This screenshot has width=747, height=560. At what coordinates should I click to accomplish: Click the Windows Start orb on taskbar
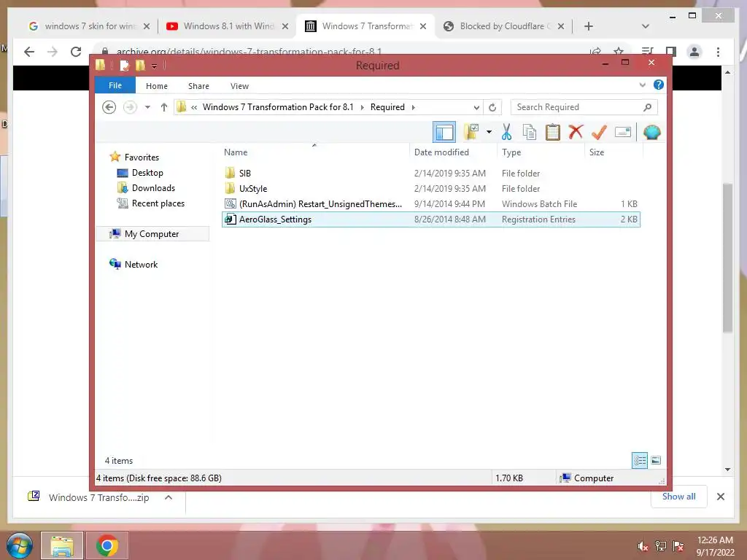coord(20,545)
